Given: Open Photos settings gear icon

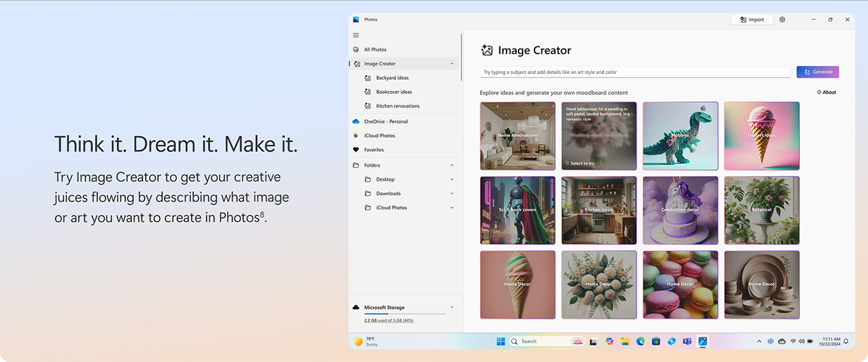Looking at the screenshot, I should click(782, 20).
